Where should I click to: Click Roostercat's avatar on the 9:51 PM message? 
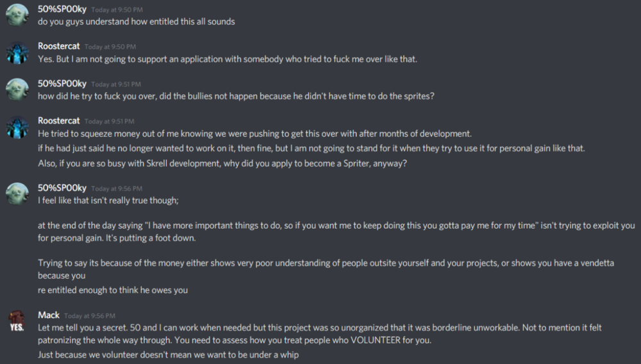tap(17, 127)
